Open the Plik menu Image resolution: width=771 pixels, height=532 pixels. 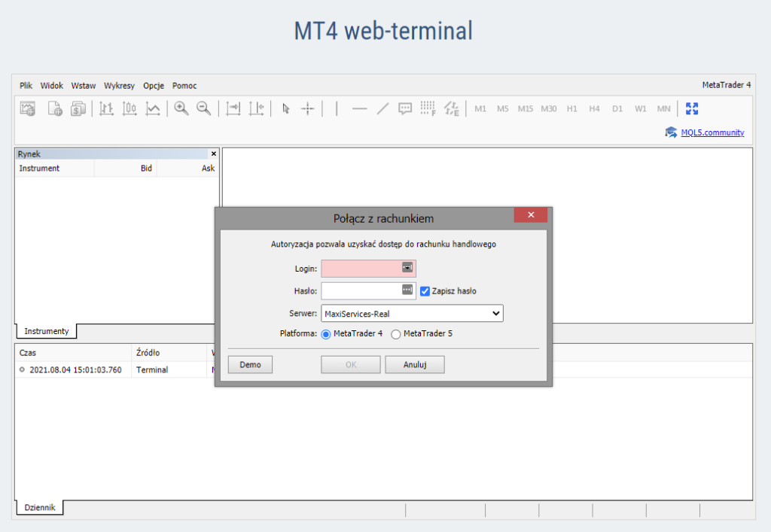point(26,86)
